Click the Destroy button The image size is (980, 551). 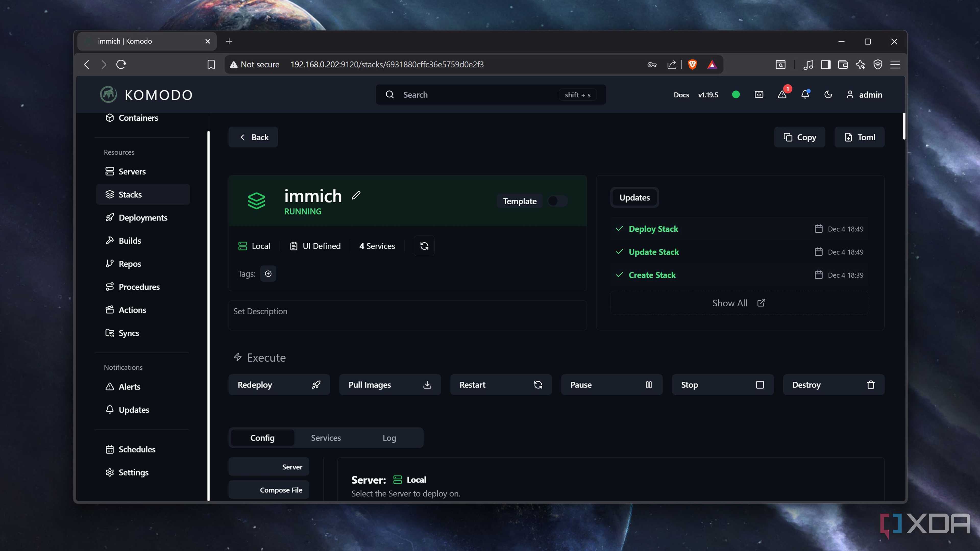pos(834,385)
